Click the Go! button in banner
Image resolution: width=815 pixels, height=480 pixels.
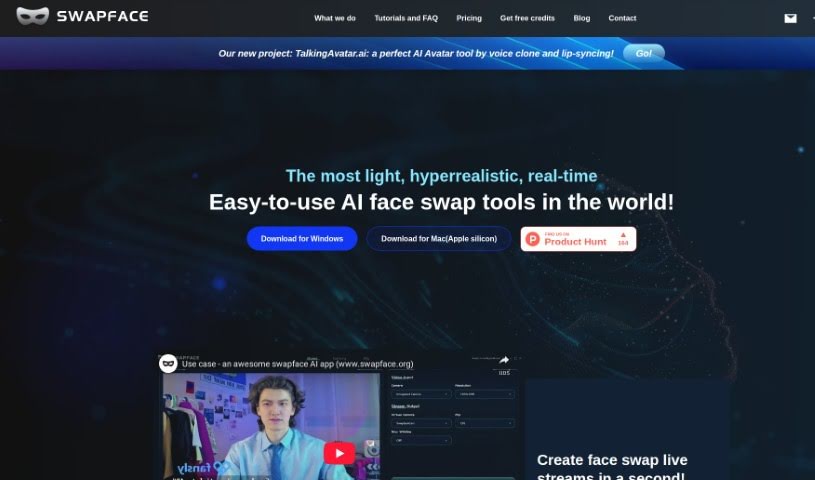[x=643, y=53]
